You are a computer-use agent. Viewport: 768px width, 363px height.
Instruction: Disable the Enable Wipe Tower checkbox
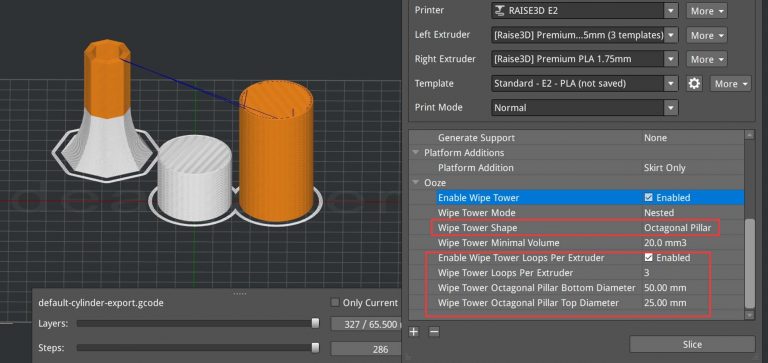point(648,197)
